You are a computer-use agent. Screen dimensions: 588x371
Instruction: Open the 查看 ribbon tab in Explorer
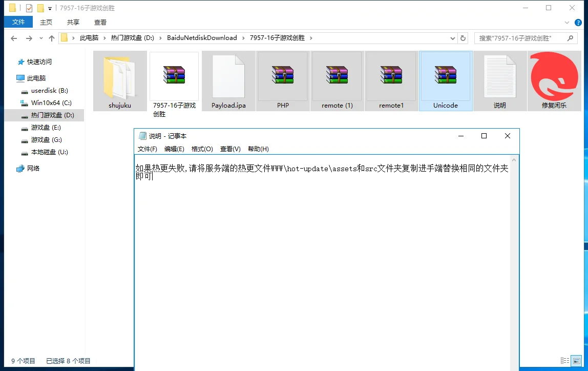point(100,22)
